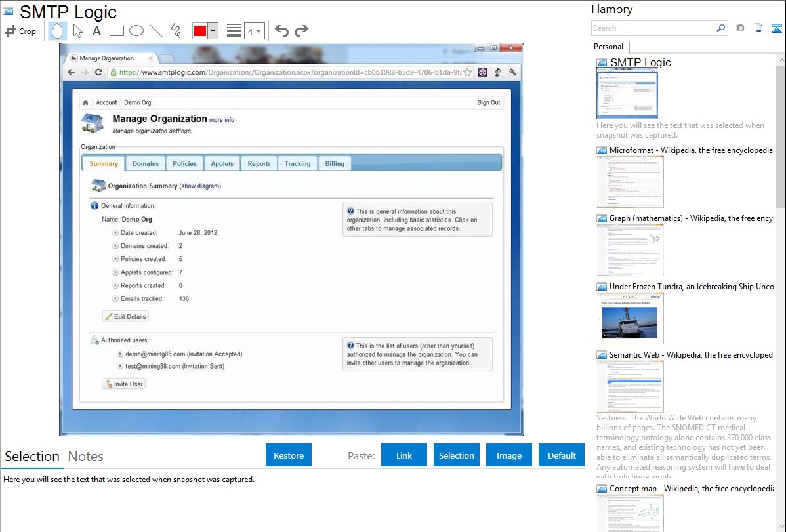Image resolution: width=786 pixels, height=532 pixels.
Task: Redo the last undone edit
Action: click(301, 31)
